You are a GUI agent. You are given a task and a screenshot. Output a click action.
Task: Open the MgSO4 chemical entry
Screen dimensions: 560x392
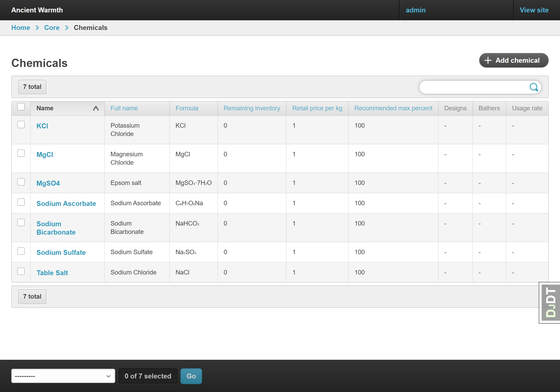point(48,183)
